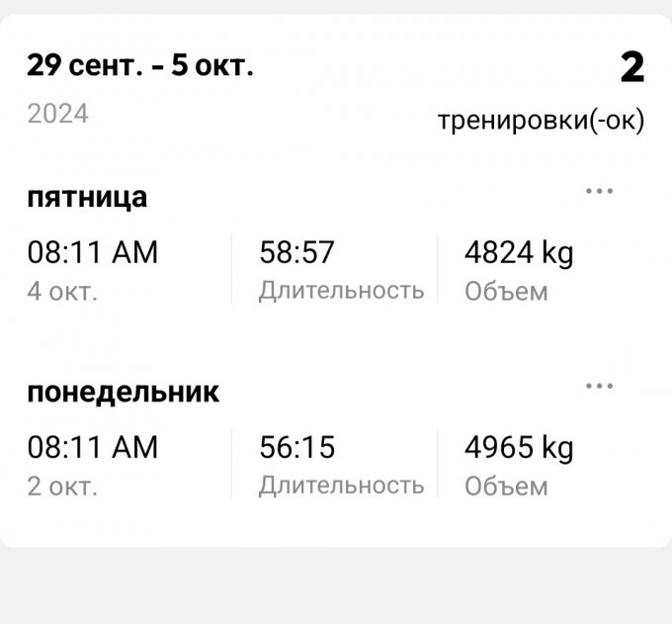Click the Объем label under 4824 kg
Screen dimensions: 672x624
click(x=506, y=292)
